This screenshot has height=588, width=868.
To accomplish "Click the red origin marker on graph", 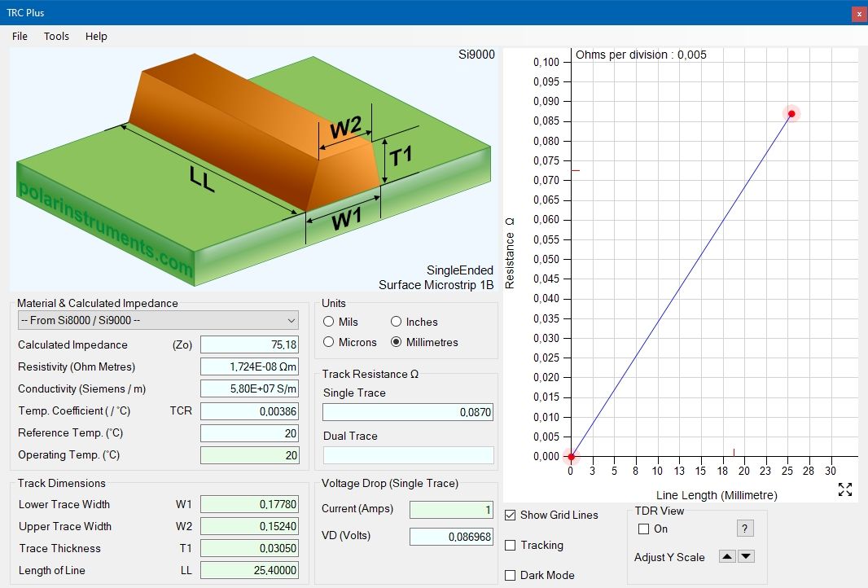I will (x=571, y=457).
